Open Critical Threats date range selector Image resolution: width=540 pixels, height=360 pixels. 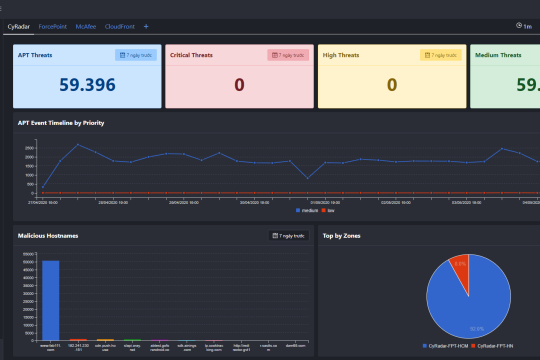[x=288, y=55]
